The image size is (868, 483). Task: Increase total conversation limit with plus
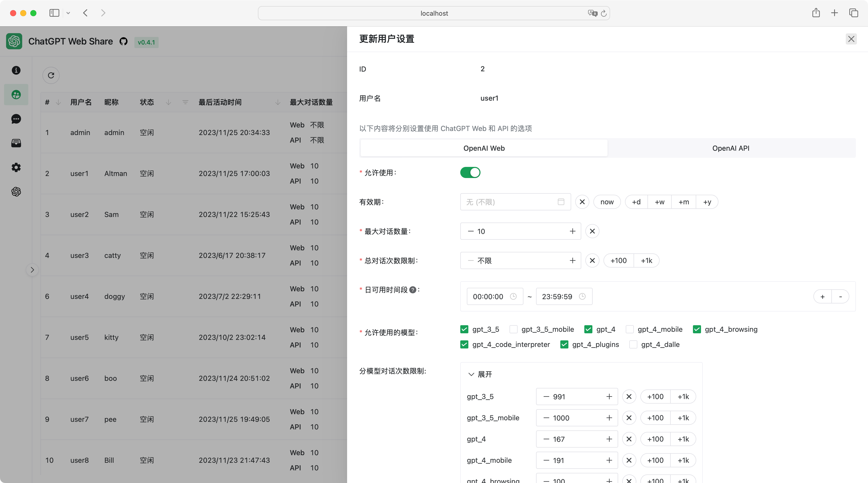click(x=572, y=260)
